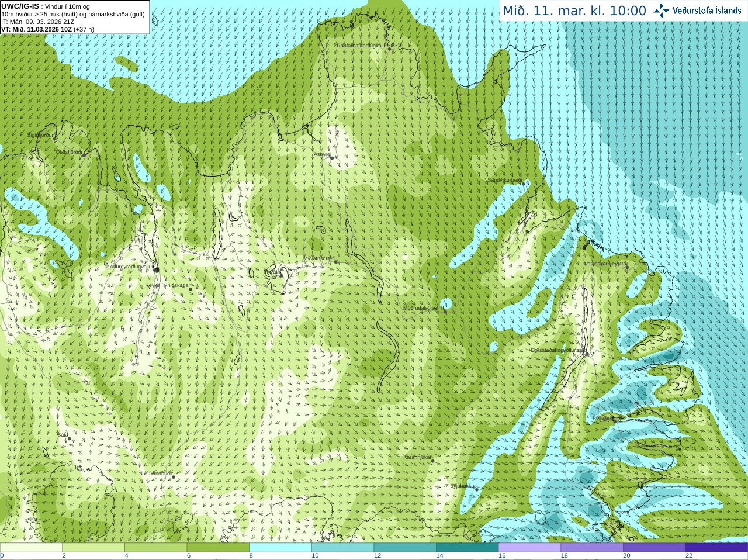Click the legend value '8'
The image size is (748, 560).
pos(251,555)
